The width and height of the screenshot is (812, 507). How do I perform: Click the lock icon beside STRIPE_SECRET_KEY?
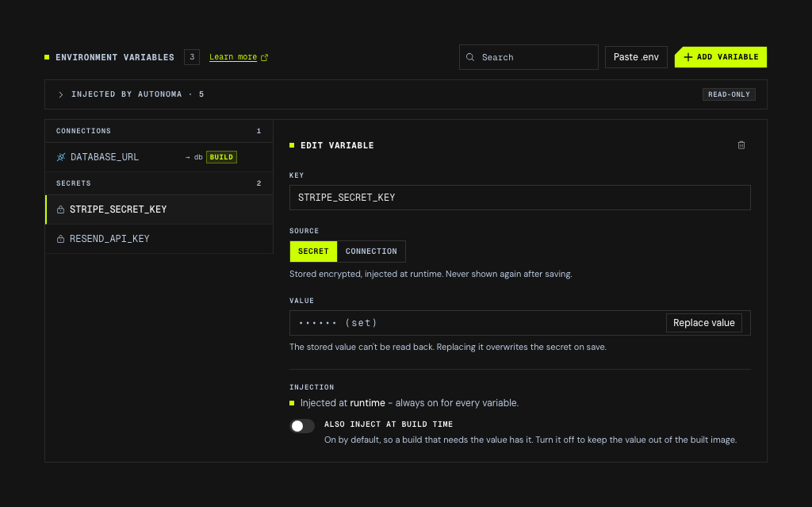[60, 209]
